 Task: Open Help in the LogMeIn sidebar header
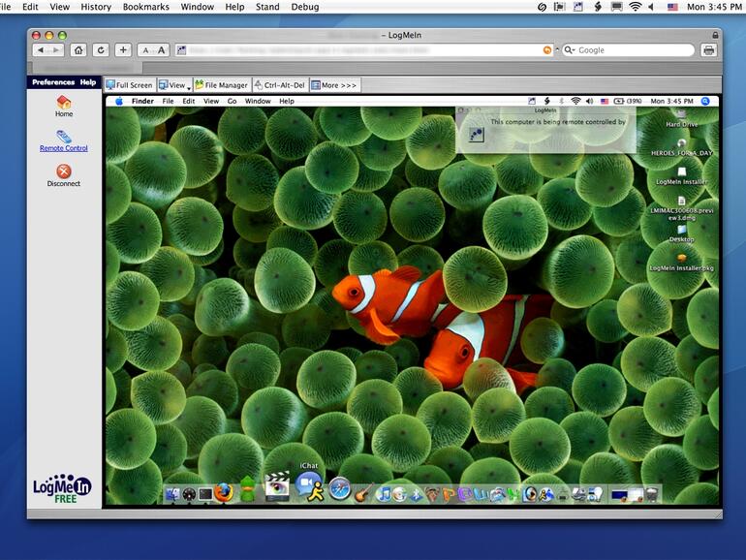88,82
